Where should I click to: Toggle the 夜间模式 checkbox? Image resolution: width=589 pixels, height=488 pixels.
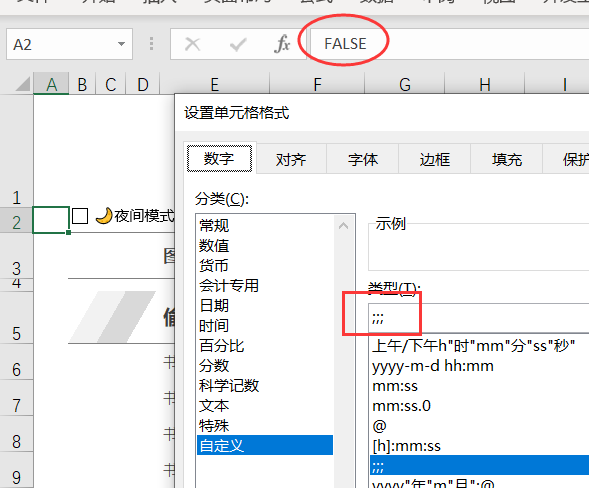80,216
